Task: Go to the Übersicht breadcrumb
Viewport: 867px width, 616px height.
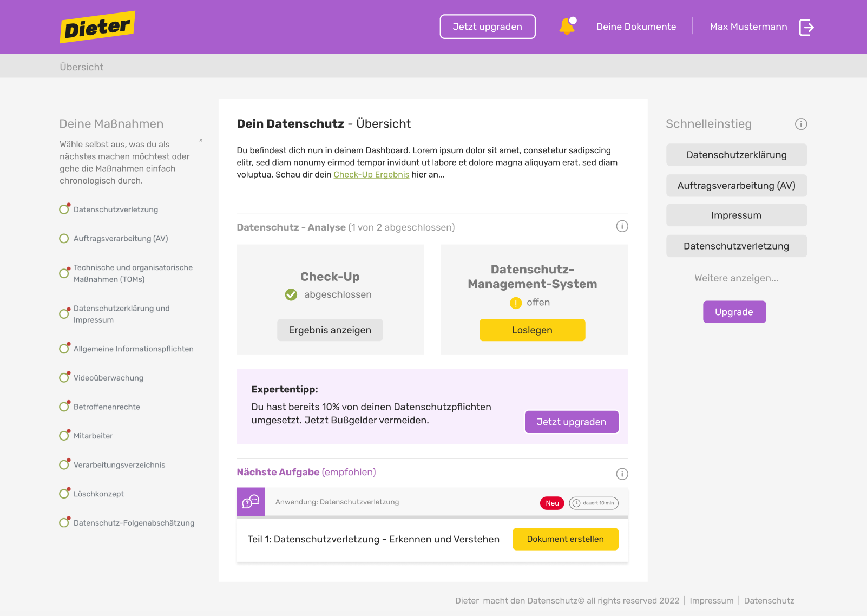Action: tap(82, 67)
